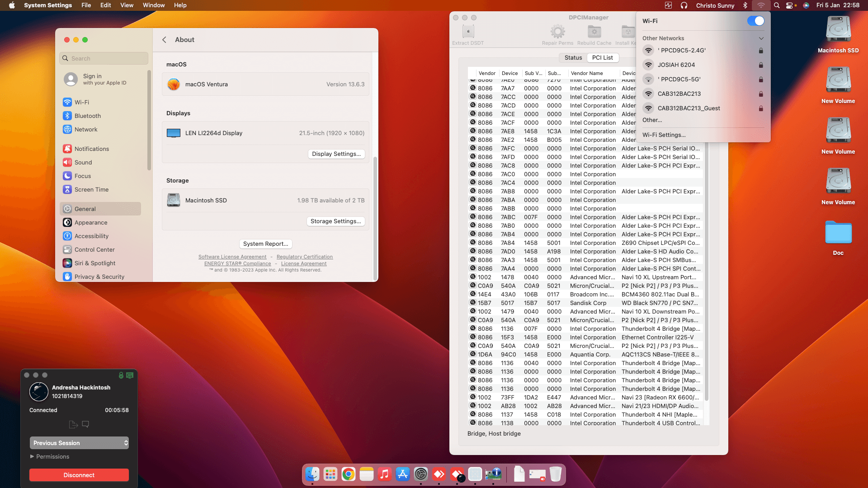Open Privacy & Security settings
868x488 pixels.
click(x=99, y=277)
